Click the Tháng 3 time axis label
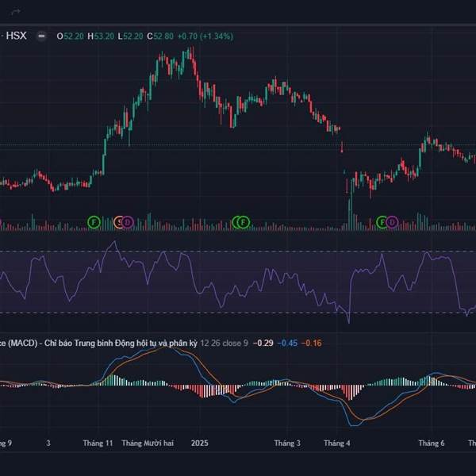This screenshot has height=476, width=476. coord(287,443)
